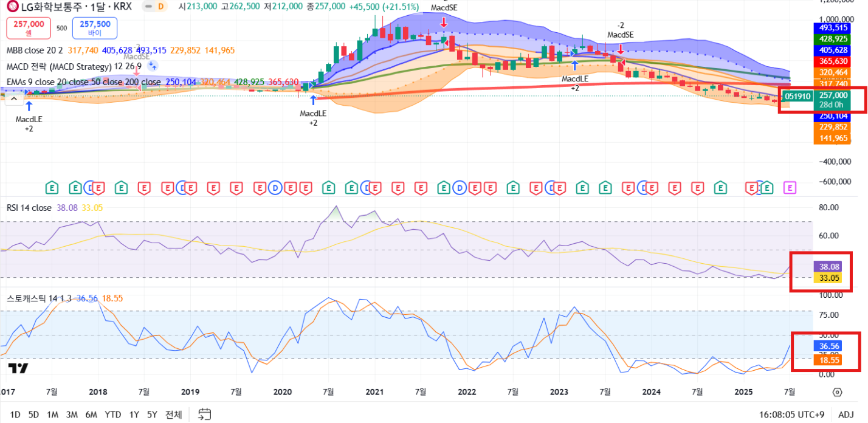Click the 2021 label on time axis

374,392
